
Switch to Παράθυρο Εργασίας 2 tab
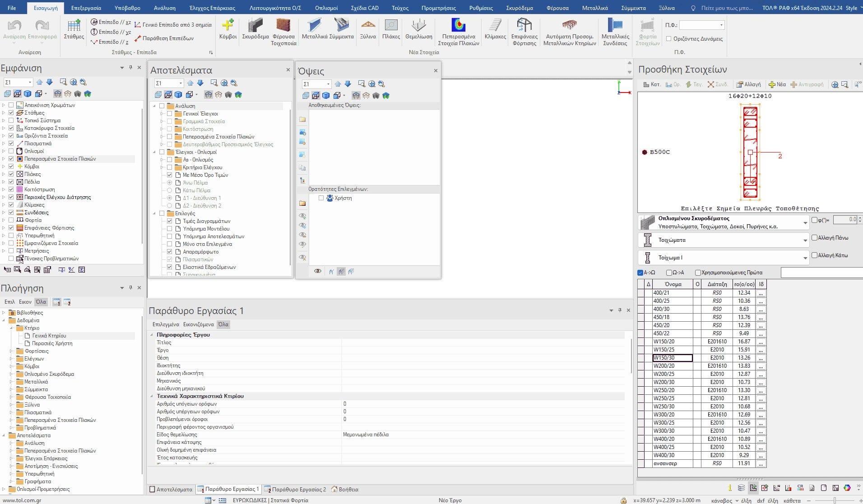pos(295,490)
